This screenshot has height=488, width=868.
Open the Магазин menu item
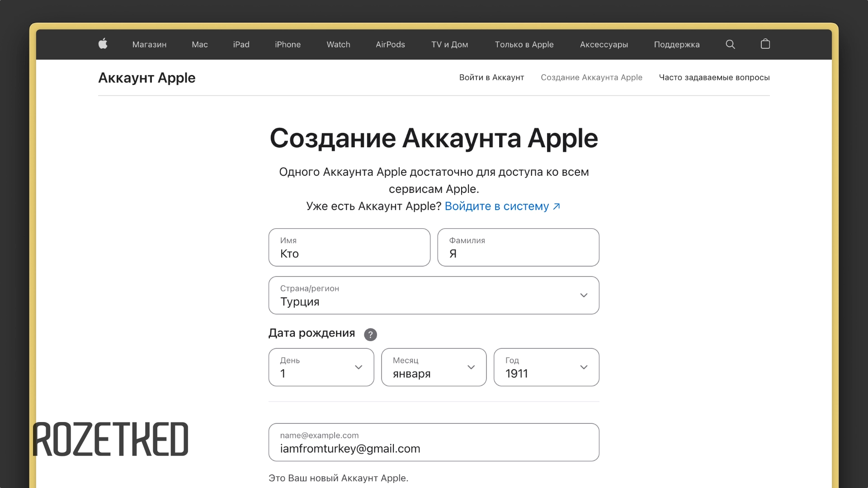(x=149, y=44)
